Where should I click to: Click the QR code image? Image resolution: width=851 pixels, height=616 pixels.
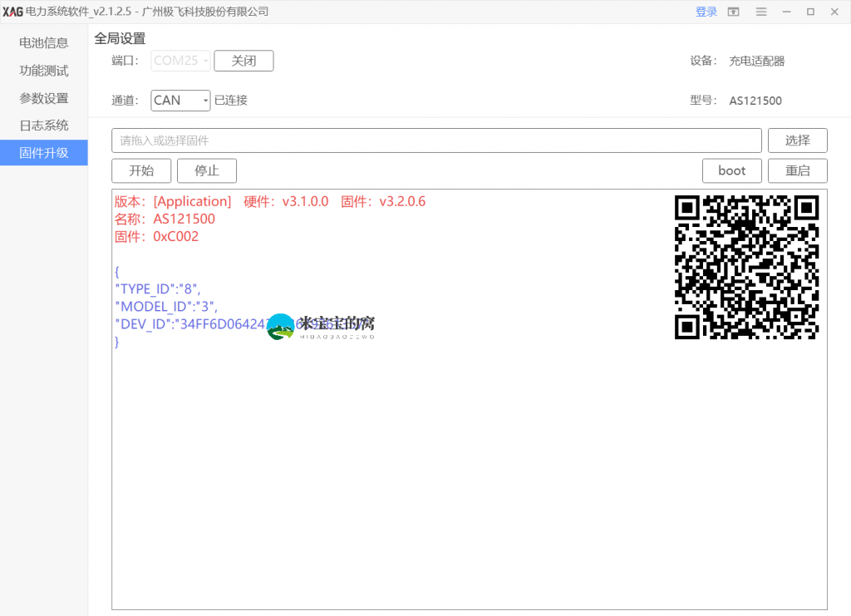pyautogui.click(x=746, y=267)
